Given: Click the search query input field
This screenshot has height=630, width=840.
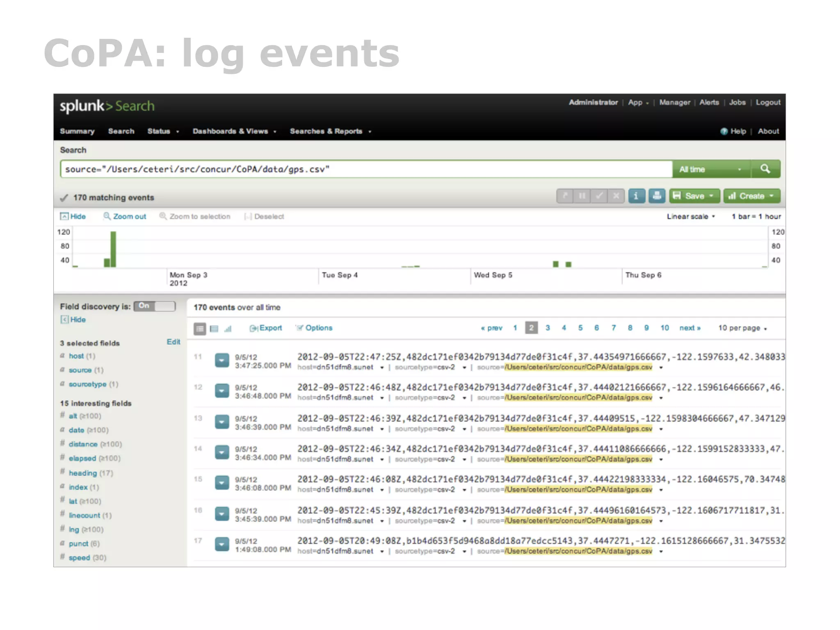Looking at the screenshot, I should pos(366,169).
